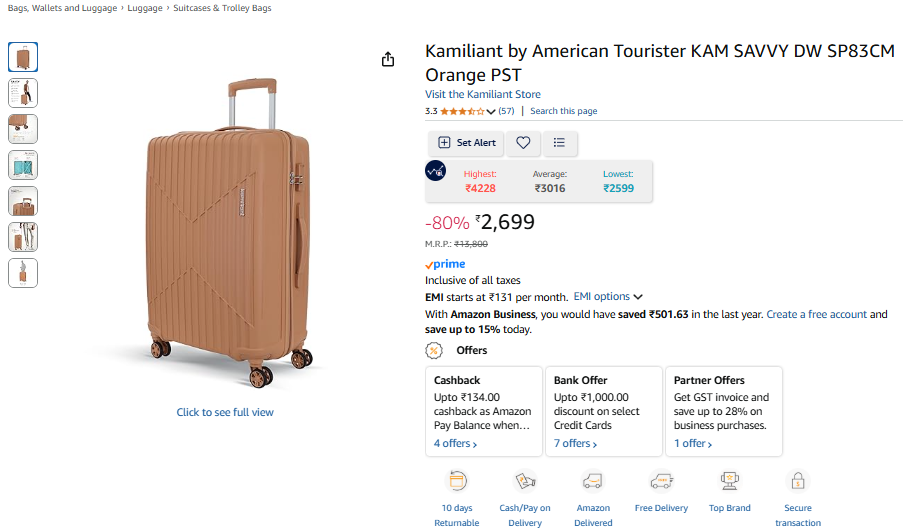Click the share icon above the product image
The image size is (911, 528).
[388, 60]
